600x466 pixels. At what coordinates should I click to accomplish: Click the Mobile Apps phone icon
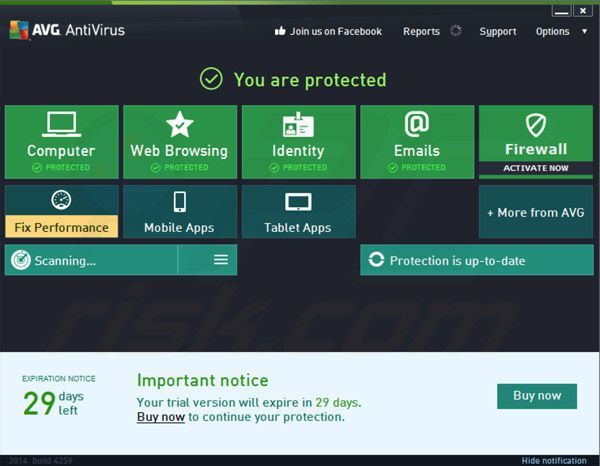pyautogui.click(x=179, y=201)
